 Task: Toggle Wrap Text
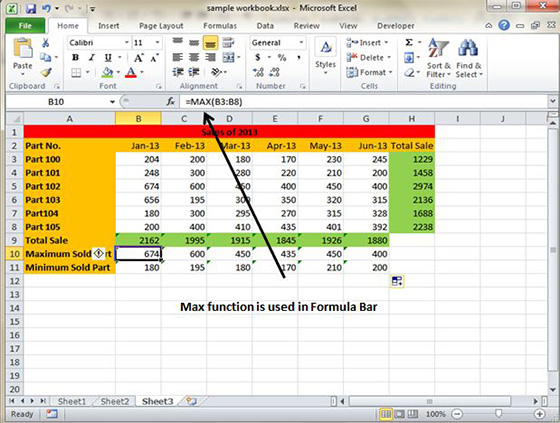click(x=229, y=43)
